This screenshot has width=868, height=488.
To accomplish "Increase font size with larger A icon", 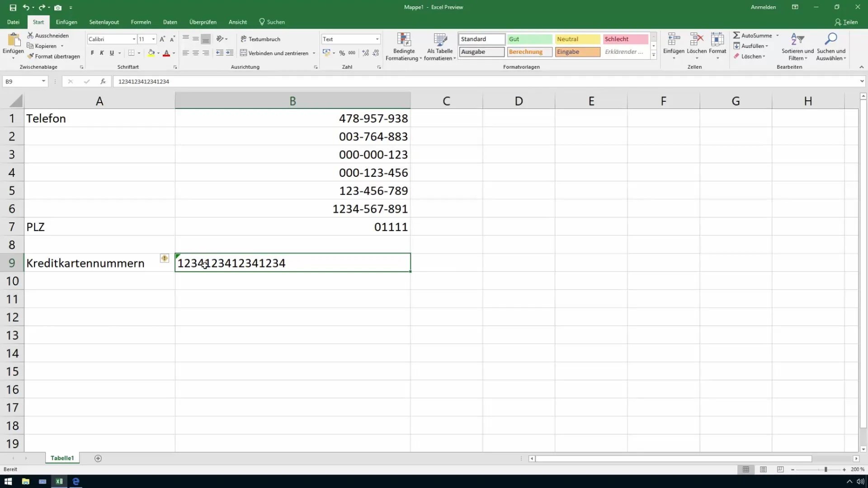I will coord(162,39).
